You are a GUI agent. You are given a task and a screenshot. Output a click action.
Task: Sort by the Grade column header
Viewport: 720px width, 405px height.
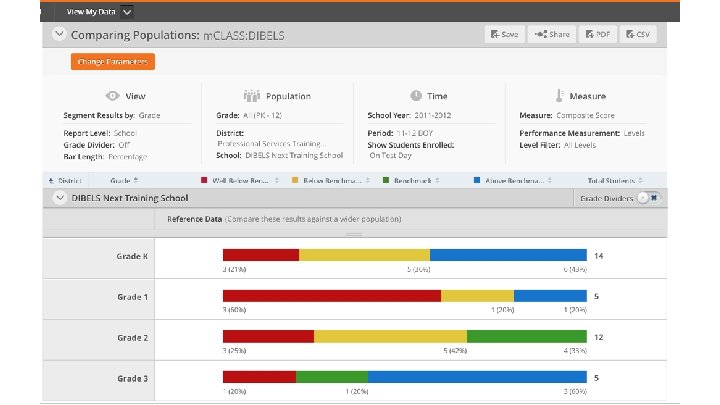tap(124, 180)
